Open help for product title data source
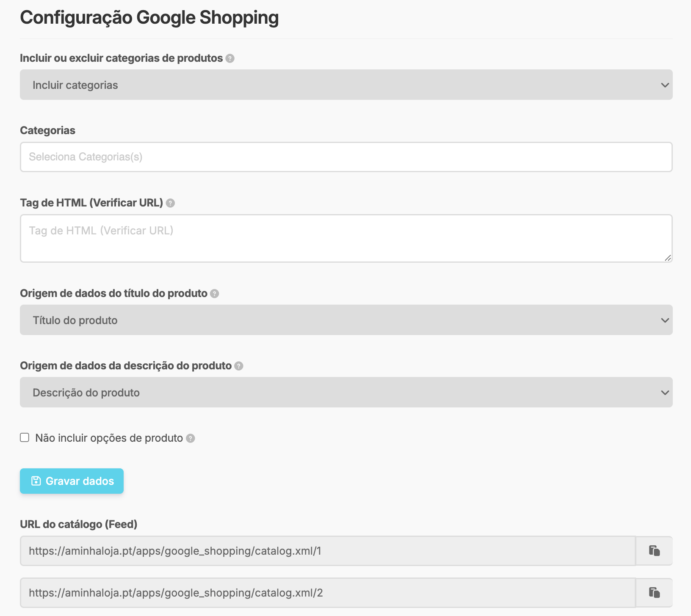The width and height of the screenshot is (691, 616). click(x=215, y=293)
